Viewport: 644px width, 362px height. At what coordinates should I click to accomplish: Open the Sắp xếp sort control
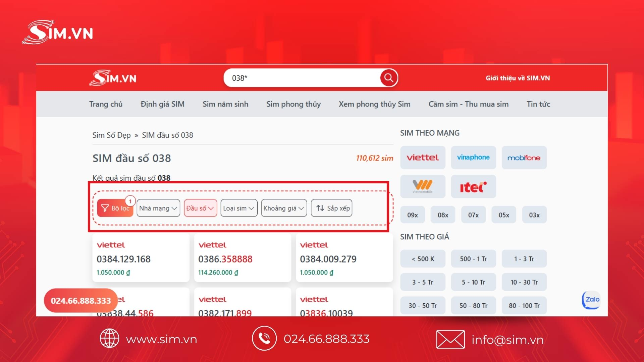[x=331, y=208]
